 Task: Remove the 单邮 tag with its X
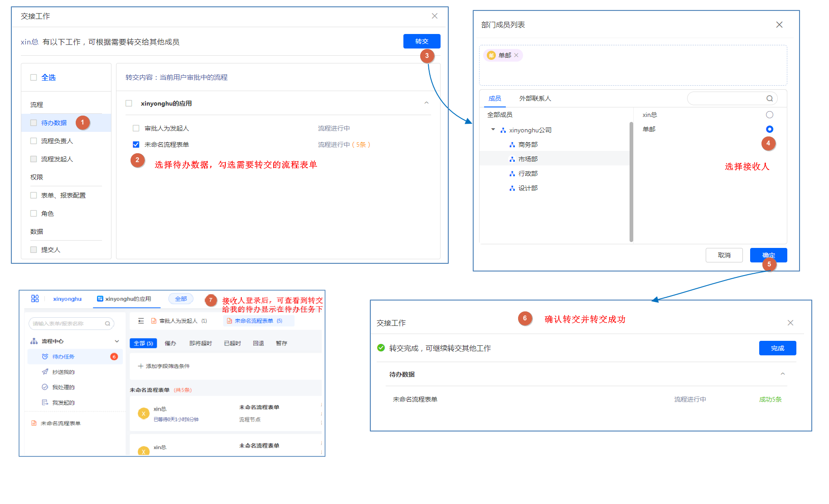[516, 55]
